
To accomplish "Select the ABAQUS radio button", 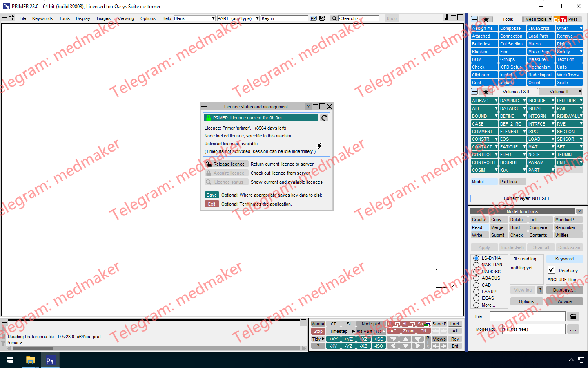I will point(476,278).
